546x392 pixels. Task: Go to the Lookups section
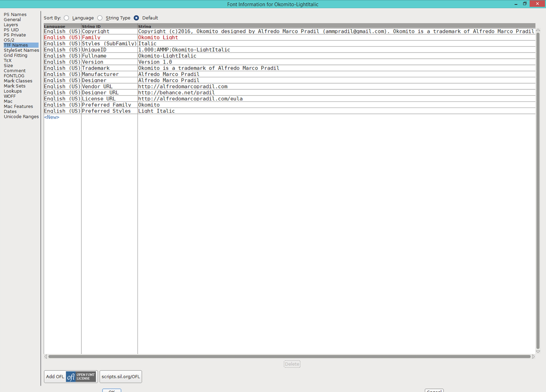point(13,91)
